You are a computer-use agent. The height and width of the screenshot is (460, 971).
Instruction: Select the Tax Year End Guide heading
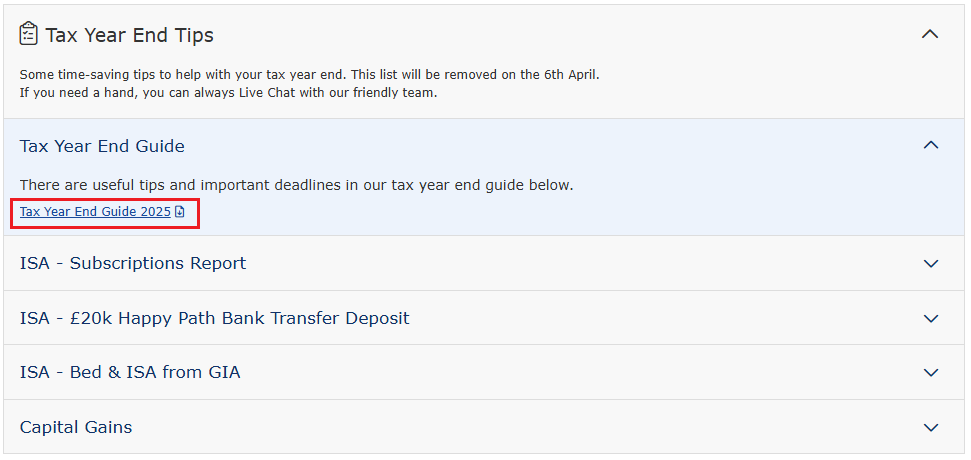point(102,146)
